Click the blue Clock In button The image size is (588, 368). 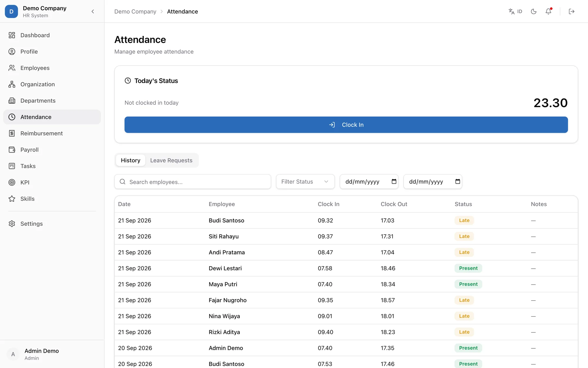click(x=346, y=125)
